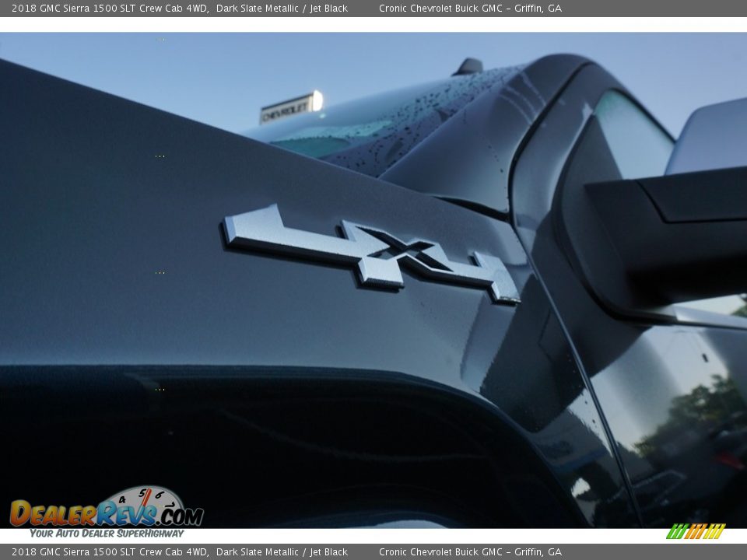Click the vehicle title text in the top caption bar
This screenshot has height=560, width=747.
tap(180, 8)
